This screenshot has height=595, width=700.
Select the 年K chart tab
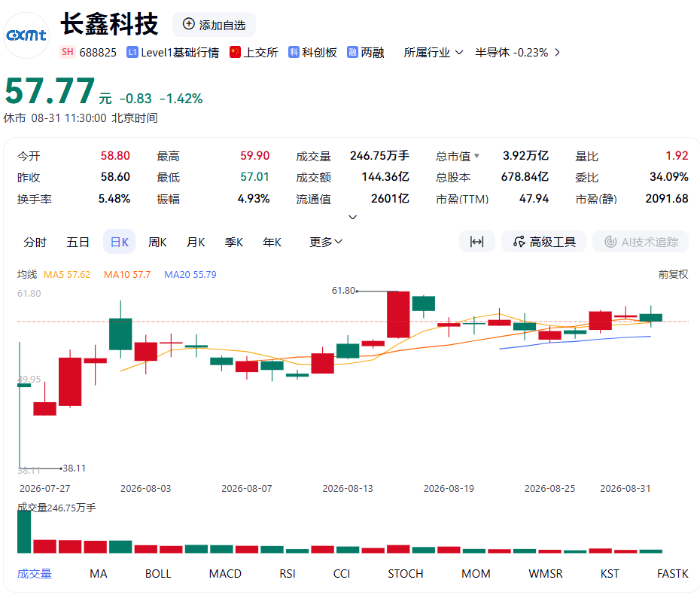click(272, 242)
